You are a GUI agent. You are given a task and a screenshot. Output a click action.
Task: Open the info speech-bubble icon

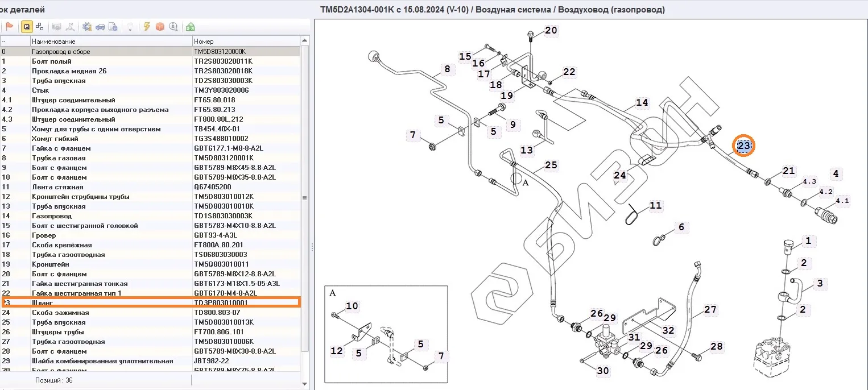click(x=173, y=26)
